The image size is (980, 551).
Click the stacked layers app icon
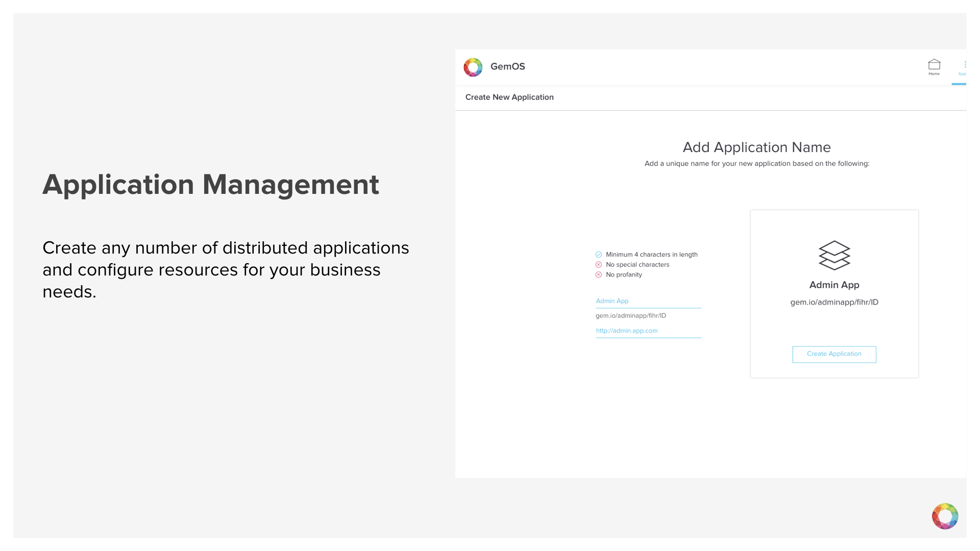[834, 255]
